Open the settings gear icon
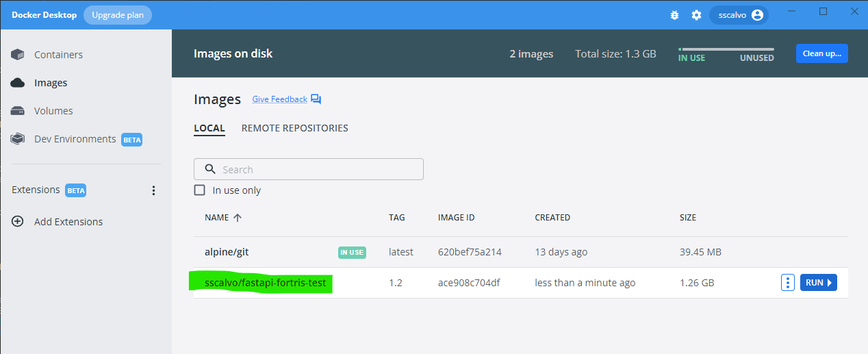 pyautogui.click(x=696, y=15)
